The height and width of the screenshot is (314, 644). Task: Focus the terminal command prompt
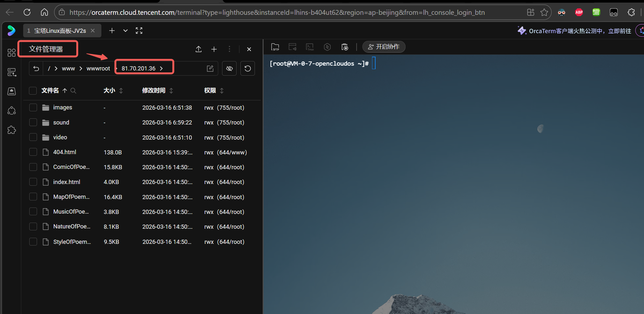tap(374, 63)
